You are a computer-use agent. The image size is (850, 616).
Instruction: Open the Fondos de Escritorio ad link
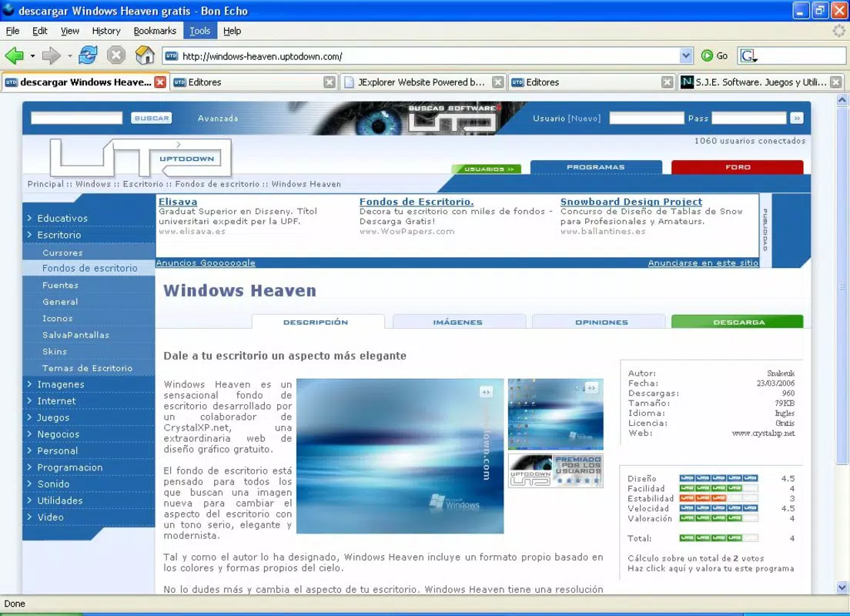tap(417, 202)
